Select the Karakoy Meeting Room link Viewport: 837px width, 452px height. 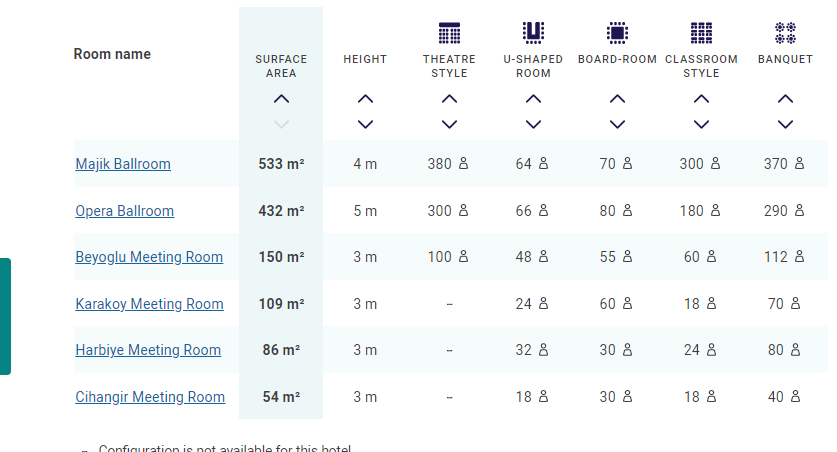[x=149, y=304]
